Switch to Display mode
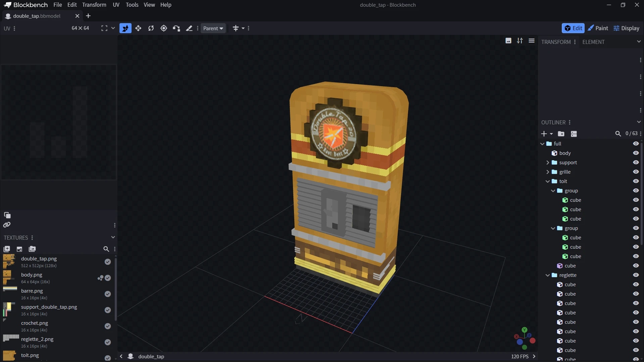This screenshot has width=644, height=362. (626, 28)
